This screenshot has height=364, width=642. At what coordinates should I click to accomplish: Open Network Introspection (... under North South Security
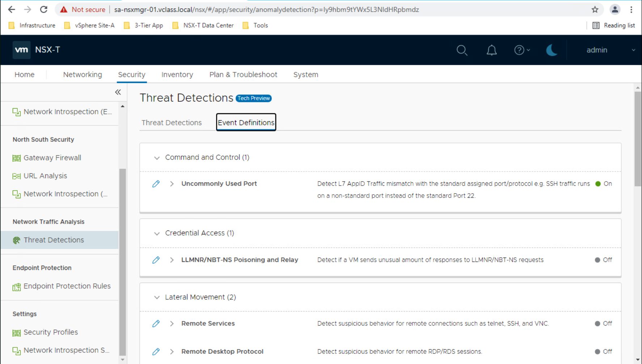tap(60, 194)
